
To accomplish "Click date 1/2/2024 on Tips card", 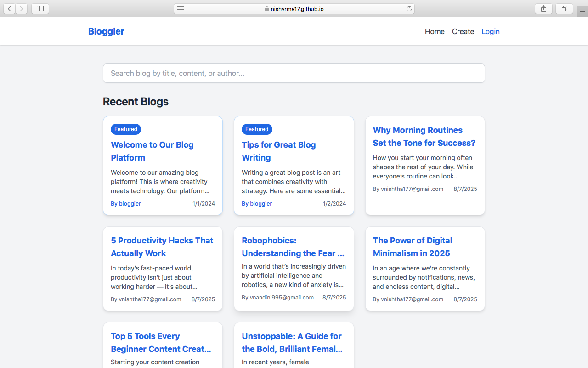I will (x=334, y=203).
